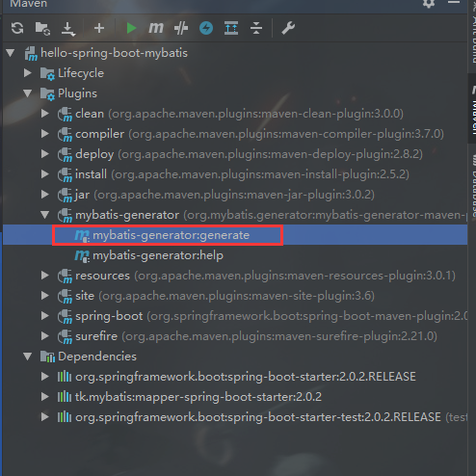
Task: Toggle Maven offline mode
Action: click(206, 28)
